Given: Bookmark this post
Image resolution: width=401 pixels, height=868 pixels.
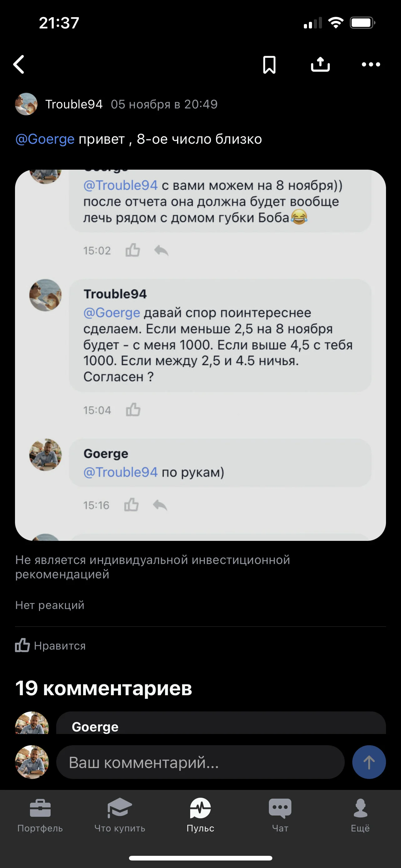Looking at the screenshot, I should click(269, 64).
